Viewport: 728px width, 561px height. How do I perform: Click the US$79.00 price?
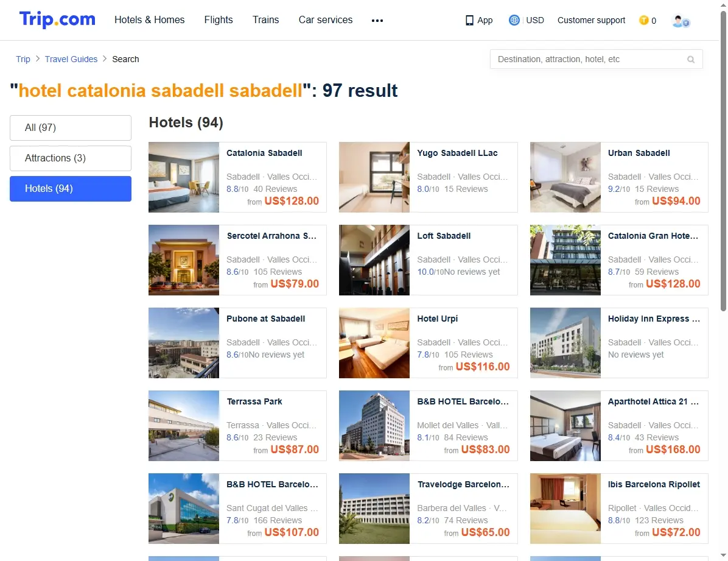click(x=295, y=283)
